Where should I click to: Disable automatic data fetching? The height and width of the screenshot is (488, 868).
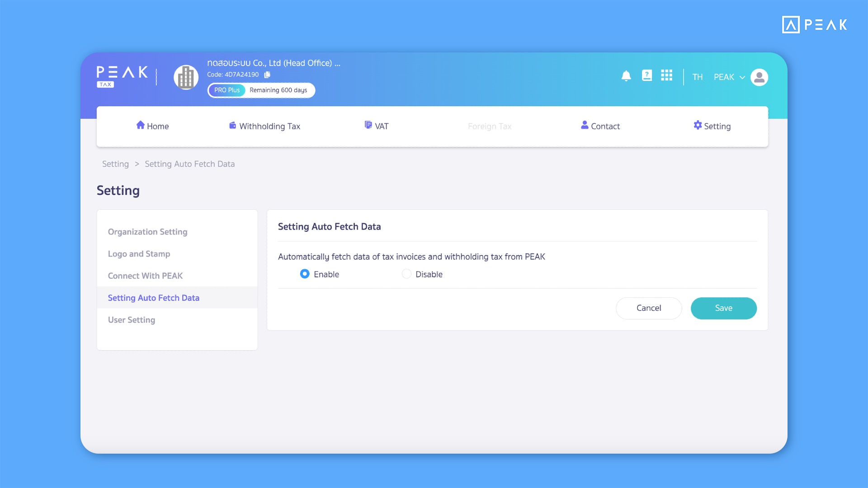pos(406,274)
